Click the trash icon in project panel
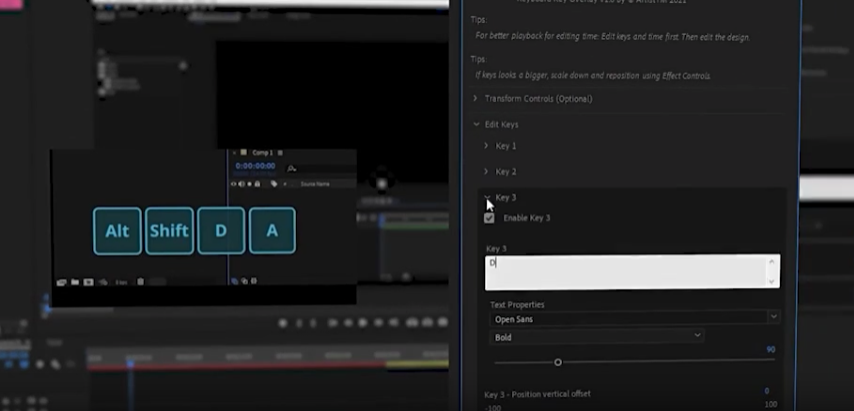 click(x=140, y=282)
